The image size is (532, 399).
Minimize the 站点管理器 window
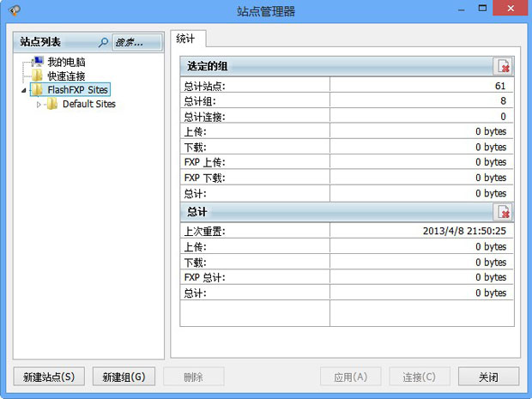click(461, 9)
